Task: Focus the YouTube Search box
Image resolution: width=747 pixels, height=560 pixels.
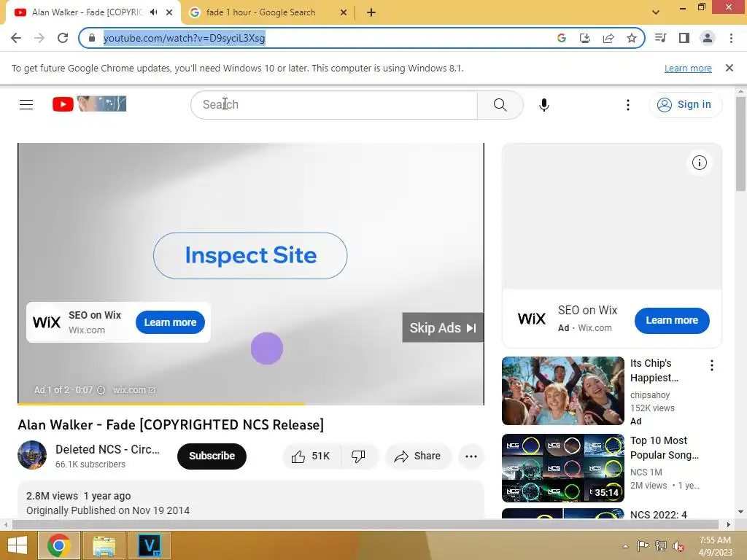Action: pos(334,105)
